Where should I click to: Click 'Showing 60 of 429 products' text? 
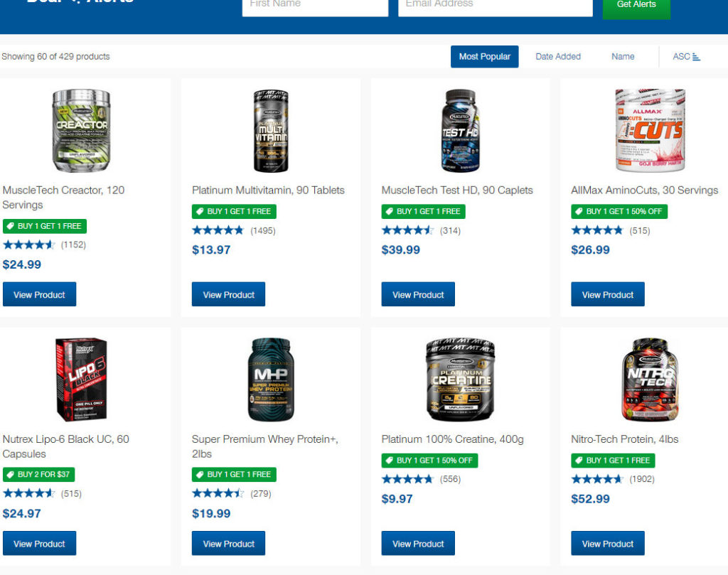[x=55, y=57]
